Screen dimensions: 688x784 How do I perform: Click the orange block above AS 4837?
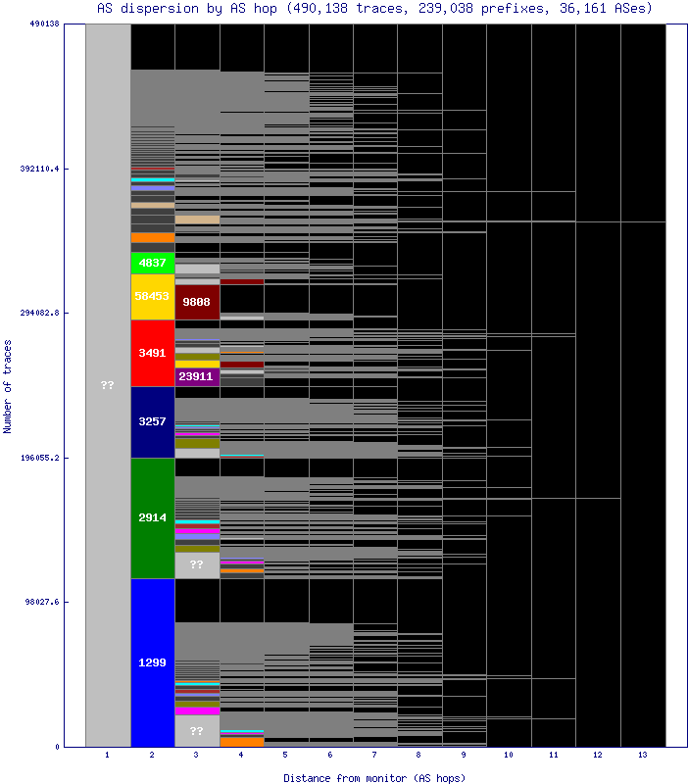coord(152,238)
